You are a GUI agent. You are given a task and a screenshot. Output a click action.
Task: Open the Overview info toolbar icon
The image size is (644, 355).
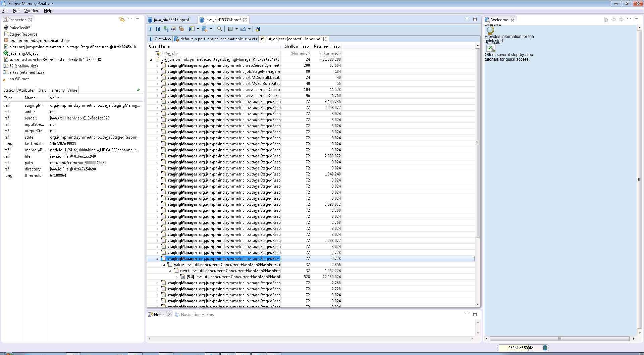[150, 29]
